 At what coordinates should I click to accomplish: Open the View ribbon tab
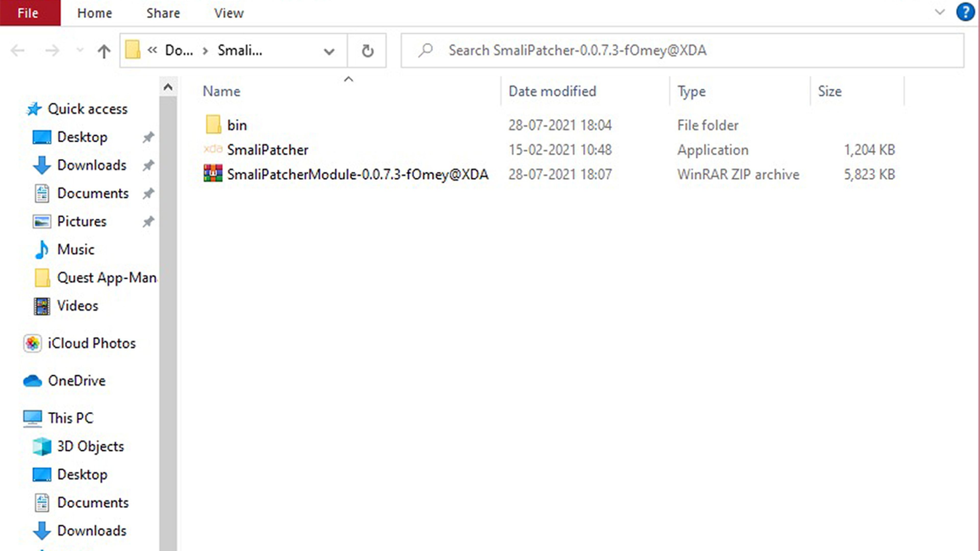(x=229, y=13)
